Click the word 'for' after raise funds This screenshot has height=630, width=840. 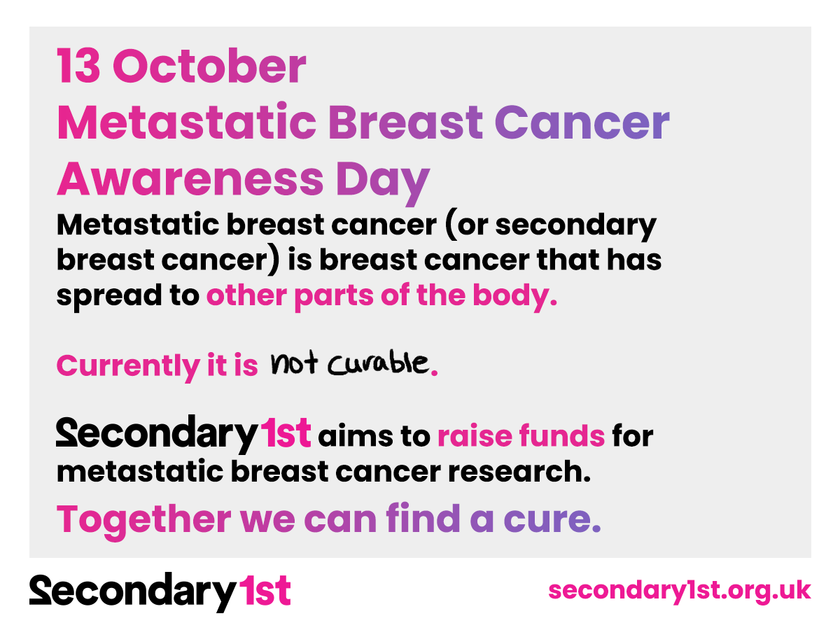632,436
